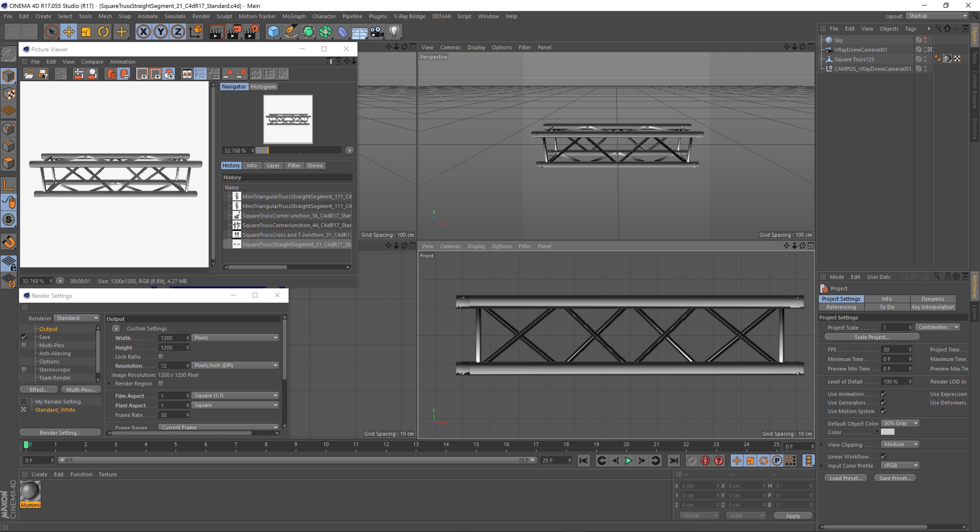Click the Effect... button
The image size is (980, 532).
pos(39,390)
